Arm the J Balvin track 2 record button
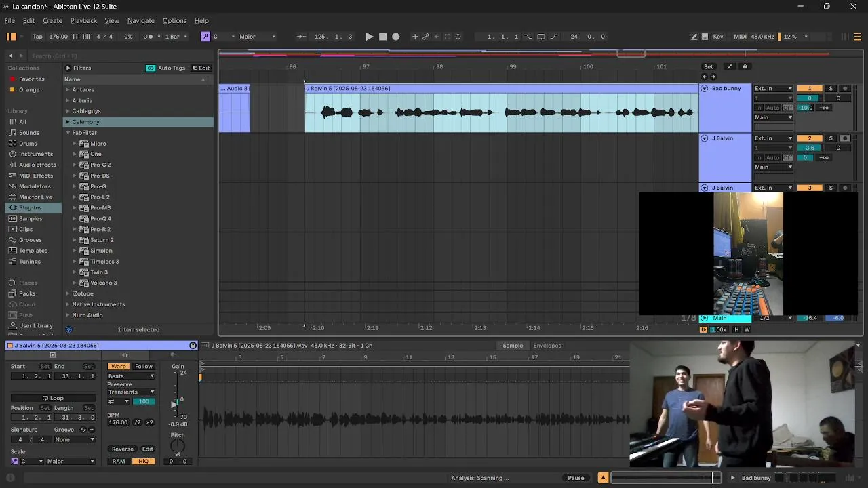This screenshot has height=488, width=868. click(x=844, y=138)
